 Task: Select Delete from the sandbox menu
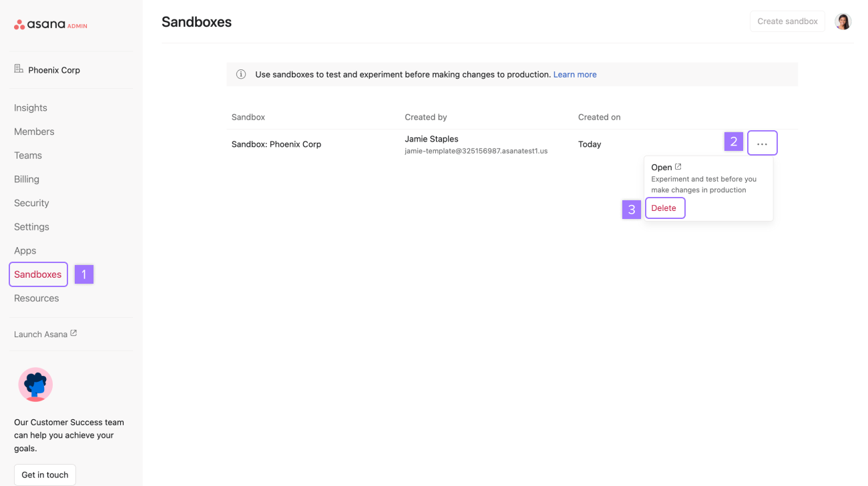pos(664,208)
